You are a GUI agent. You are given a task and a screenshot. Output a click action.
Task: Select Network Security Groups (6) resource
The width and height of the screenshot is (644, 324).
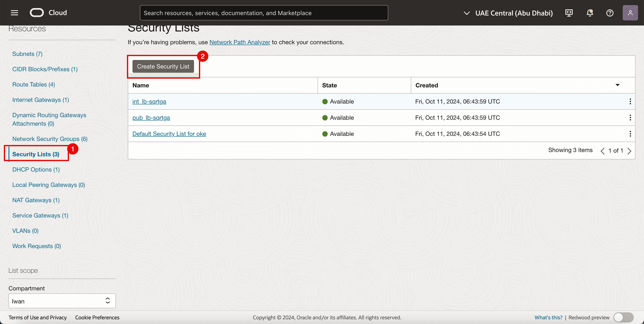[x=50, y=139]
